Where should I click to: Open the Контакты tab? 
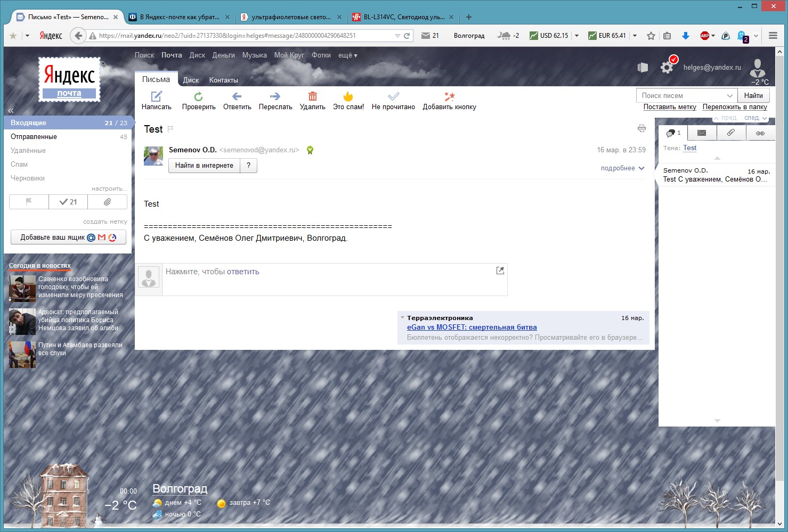[x=223, y=80]
